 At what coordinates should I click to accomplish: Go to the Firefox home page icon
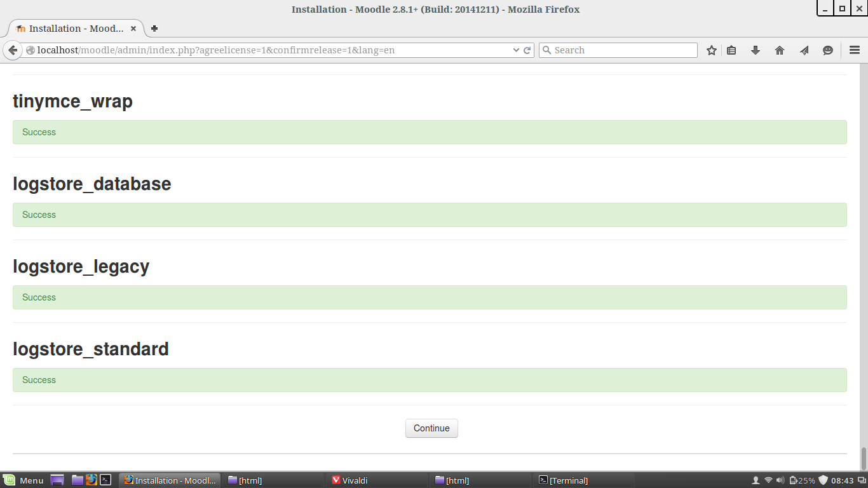[780, 50]
